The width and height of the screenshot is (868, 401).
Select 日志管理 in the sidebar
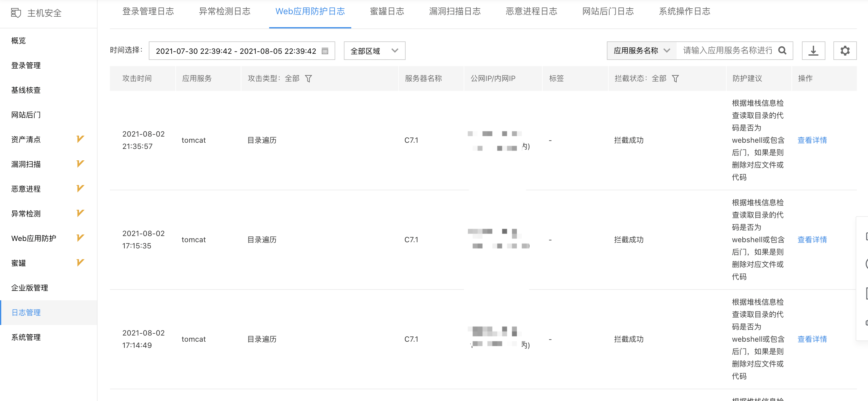pos(48,313)
